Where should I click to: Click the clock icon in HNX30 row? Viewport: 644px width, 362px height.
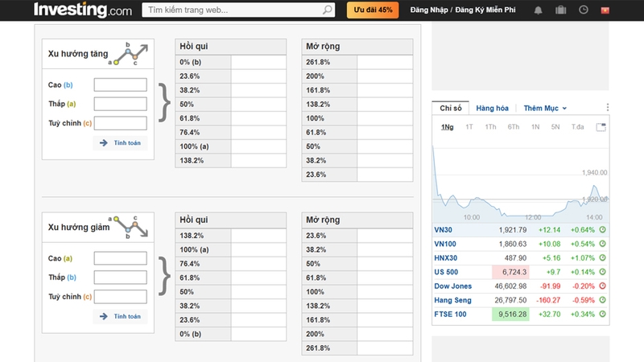click(602, 257)
